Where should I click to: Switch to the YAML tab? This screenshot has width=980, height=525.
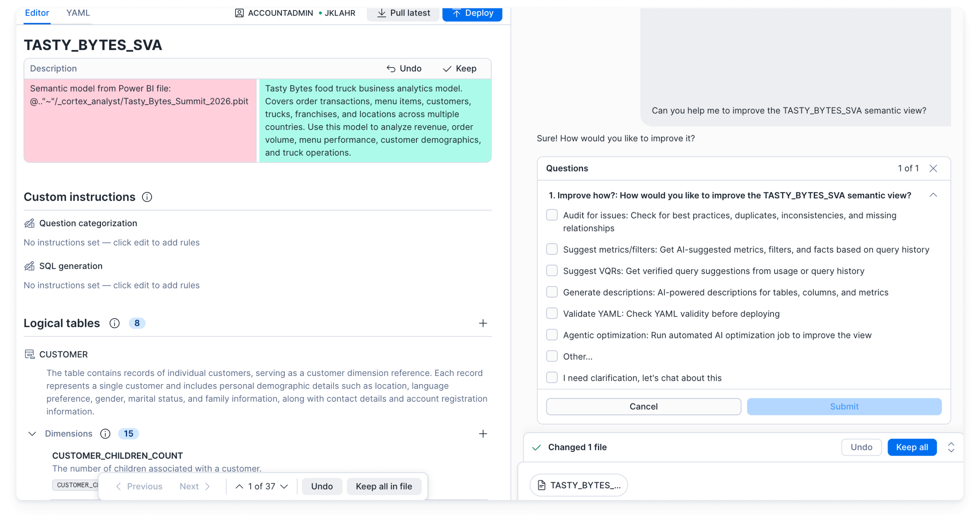pyautogui.click(x=78, y=13)
